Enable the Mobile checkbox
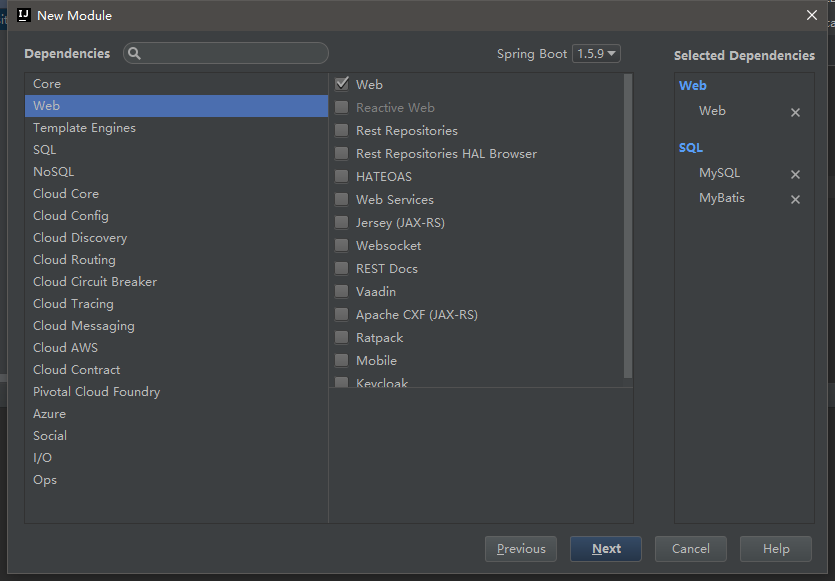 (x=342, y=361)
